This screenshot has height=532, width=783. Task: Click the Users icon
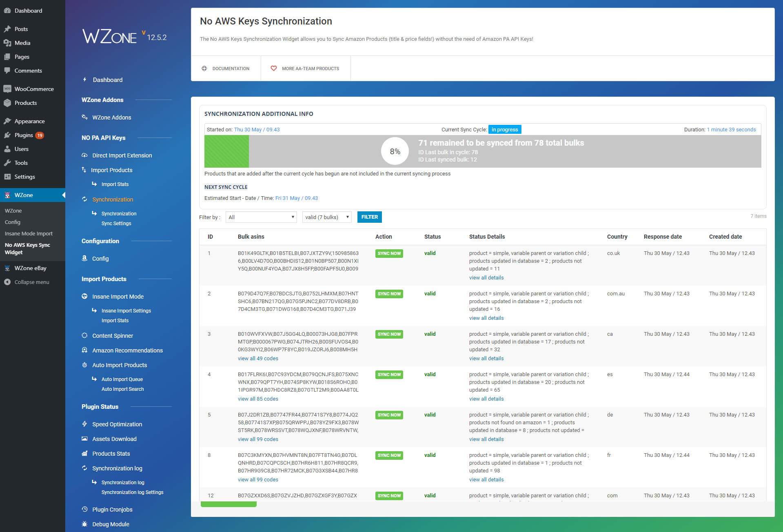click(7, 149)
